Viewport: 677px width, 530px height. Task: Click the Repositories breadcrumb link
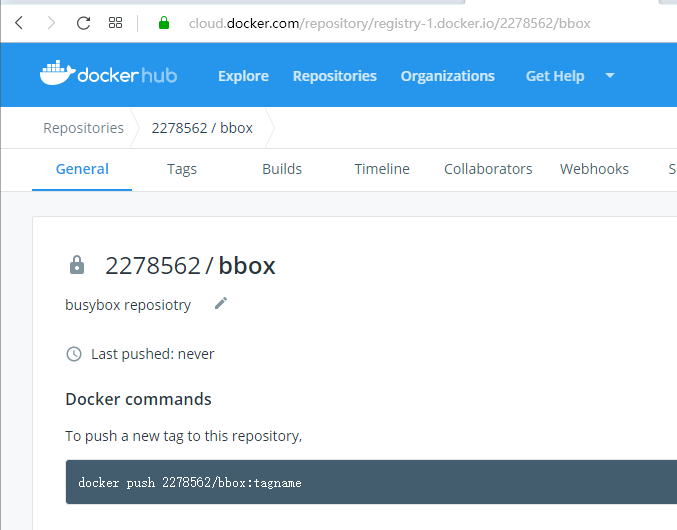coord(83,128)
